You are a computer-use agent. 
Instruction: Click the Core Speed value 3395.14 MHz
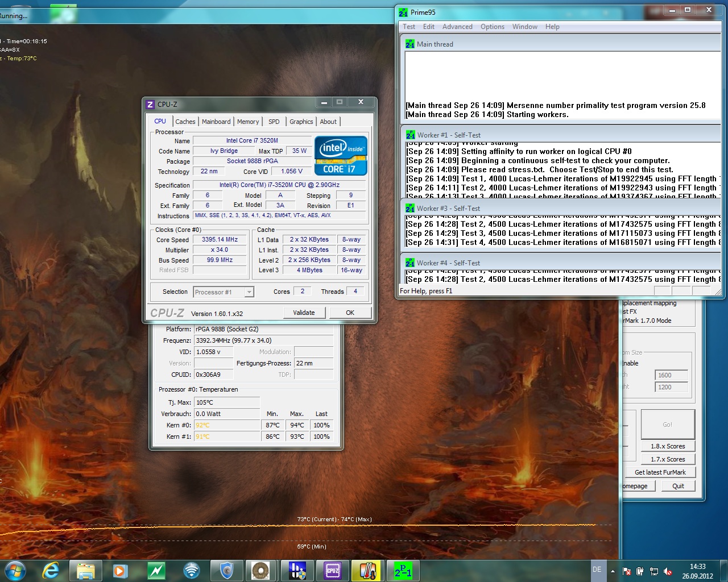tap(220, 240)
